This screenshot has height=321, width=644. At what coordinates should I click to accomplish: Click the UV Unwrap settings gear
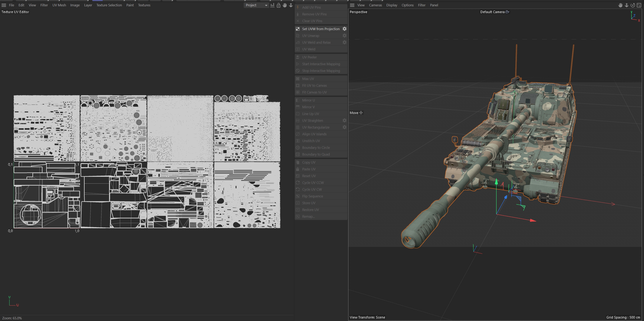344,36
